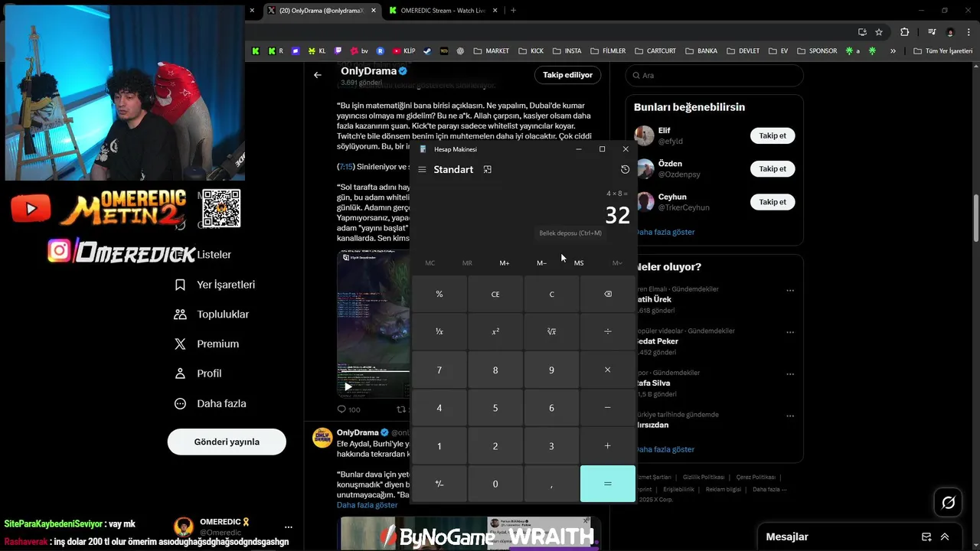Click Daha fazla göster under the tweet
Image resolution: width=980 pixels, height=551 pixels.
click(367, 505)
